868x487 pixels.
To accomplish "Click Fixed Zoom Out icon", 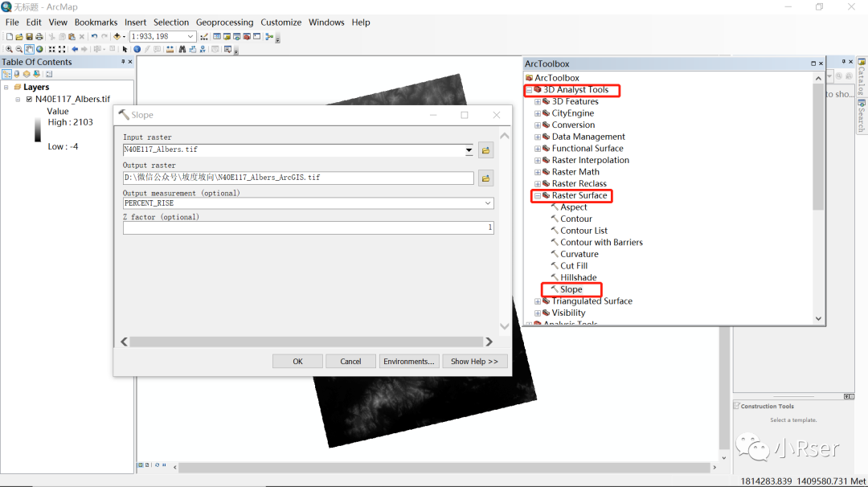I will click(x=62, y=49).
